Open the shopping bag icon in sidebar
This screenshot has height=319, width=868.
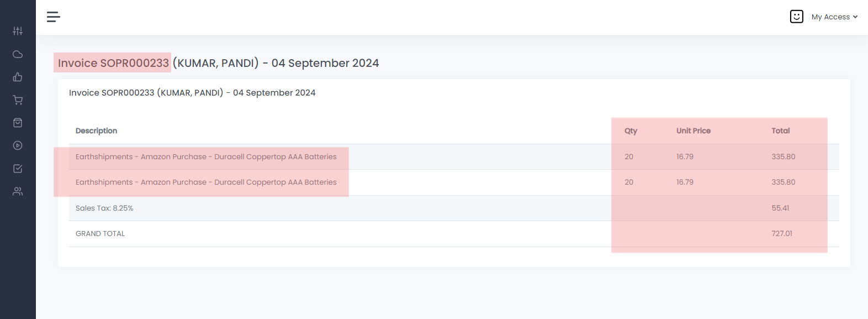(18, 123)
